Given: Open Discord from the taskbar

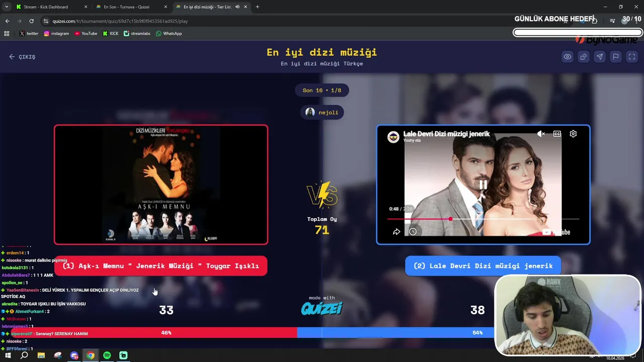Looking at the screenshot, I should (74, 355).
